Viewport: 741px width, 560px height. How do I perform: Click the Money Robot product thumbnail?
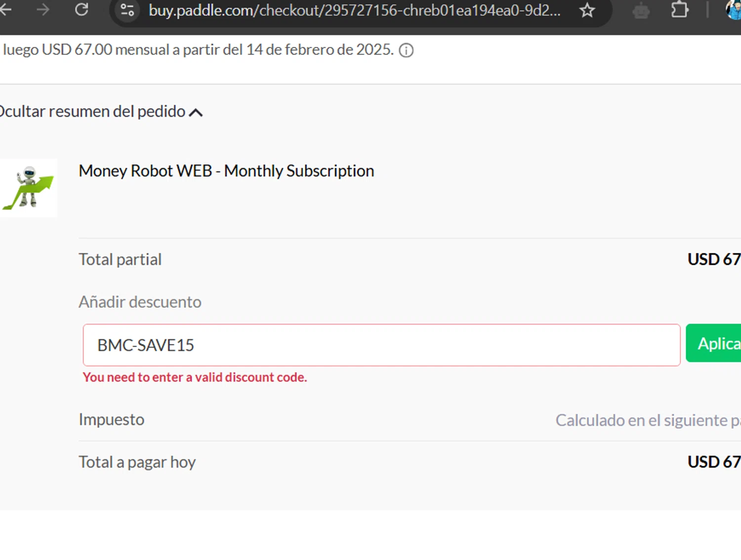28,188
